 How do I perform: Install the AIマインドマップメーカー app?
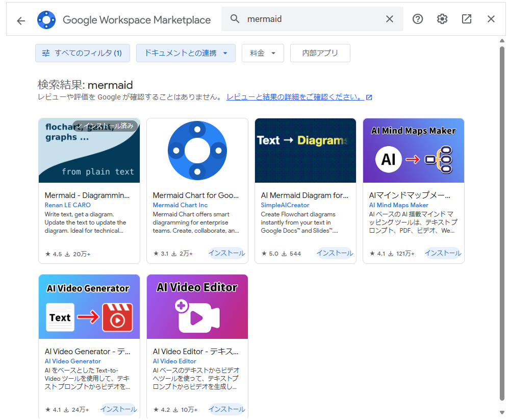click(x=443, y=253)
